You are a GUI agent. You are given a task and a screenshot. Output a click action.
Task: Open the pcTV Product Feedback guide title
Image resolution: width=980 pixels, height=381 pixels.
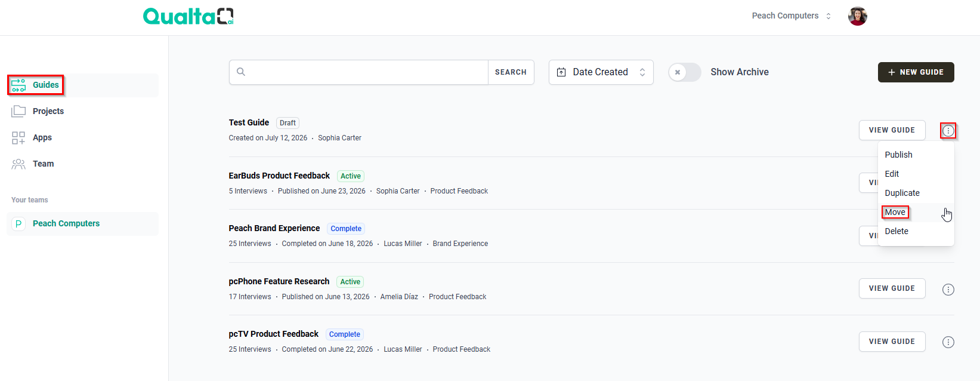tap(274, 334)
